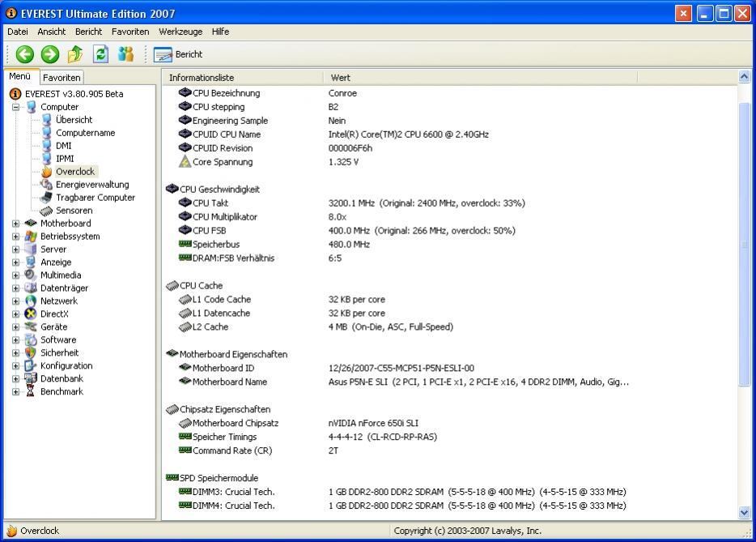Expand the Datenträger tree node

[x=16, y=288]
